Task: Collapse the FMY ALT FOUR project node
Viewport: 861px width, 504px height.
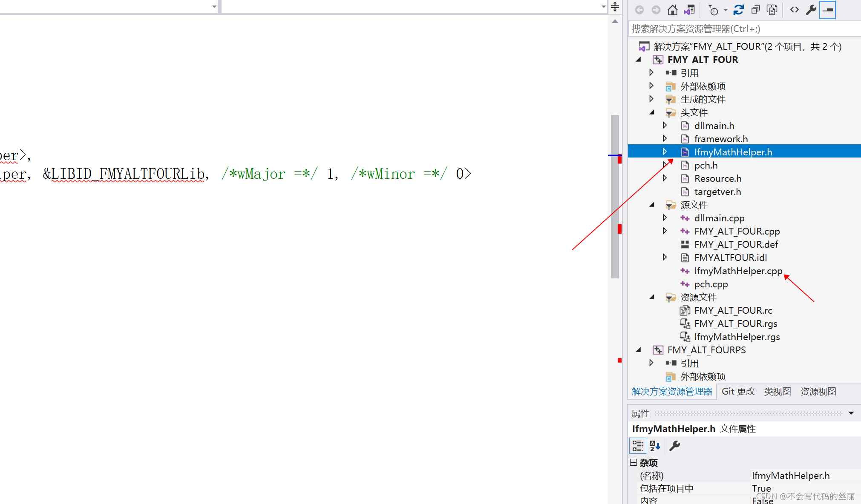Action: [x=638, y=60]
